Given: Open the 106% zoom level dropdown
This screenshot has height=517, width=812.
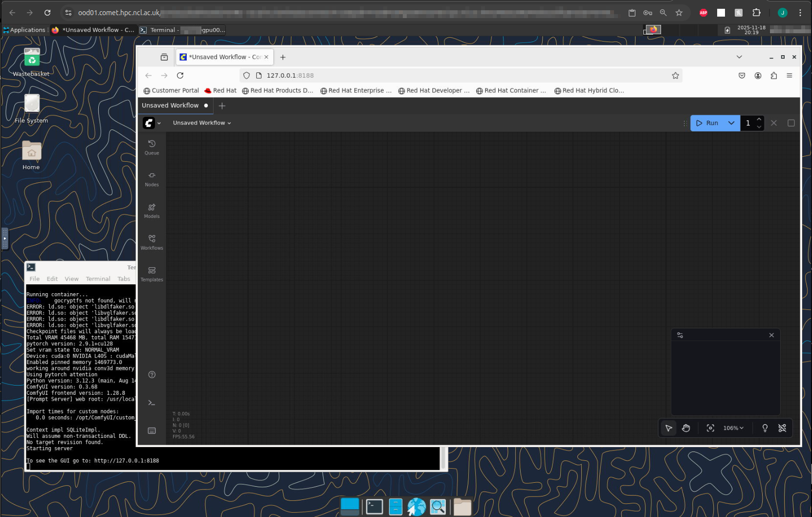Looking at the screenshot, I should (733, 428).
